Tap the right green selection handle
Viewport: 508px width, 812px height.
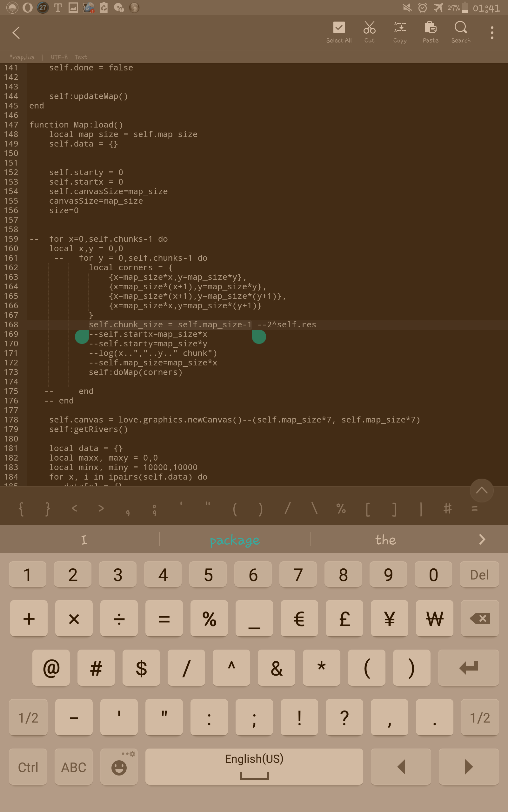tap(259, 337)
